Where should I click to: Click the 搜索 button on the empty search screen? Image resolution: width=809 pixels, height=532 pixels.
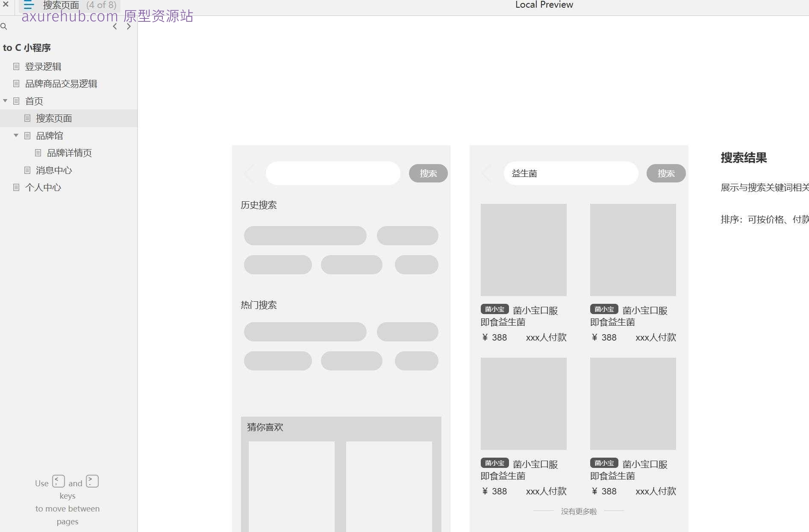[x=428, y=173]
